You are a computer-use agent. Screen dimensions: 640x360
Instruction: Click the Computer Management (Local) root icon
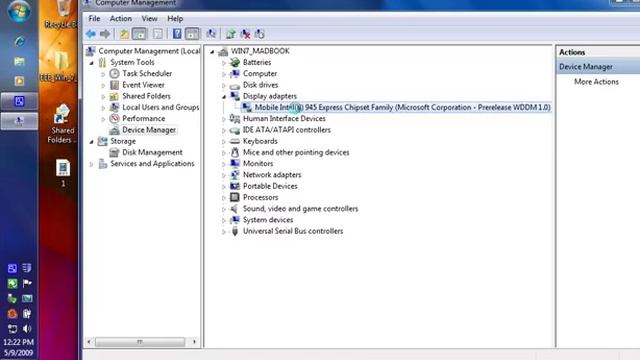click(x=91, y=51)
